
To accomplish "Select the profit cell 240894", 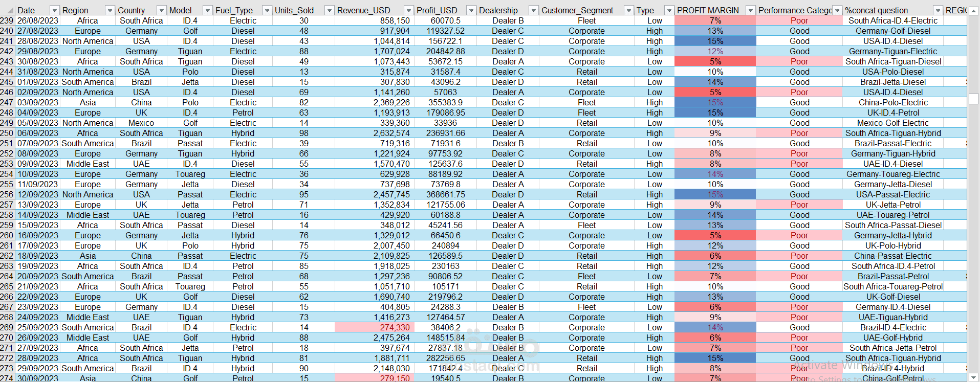I will click(x=445, y=245).
